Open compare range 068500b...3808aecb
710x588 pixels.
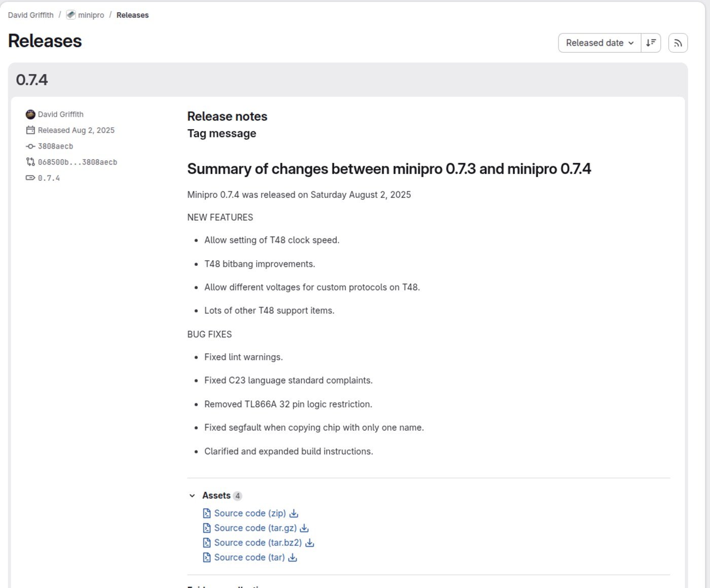pyautogui.click(x=78, y=162)
